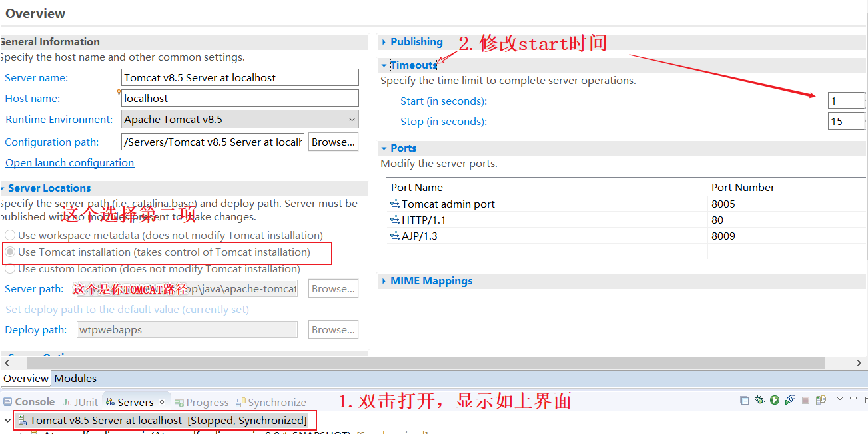
Task: Collapse the Ports section
Action: (x=384, y=148)
